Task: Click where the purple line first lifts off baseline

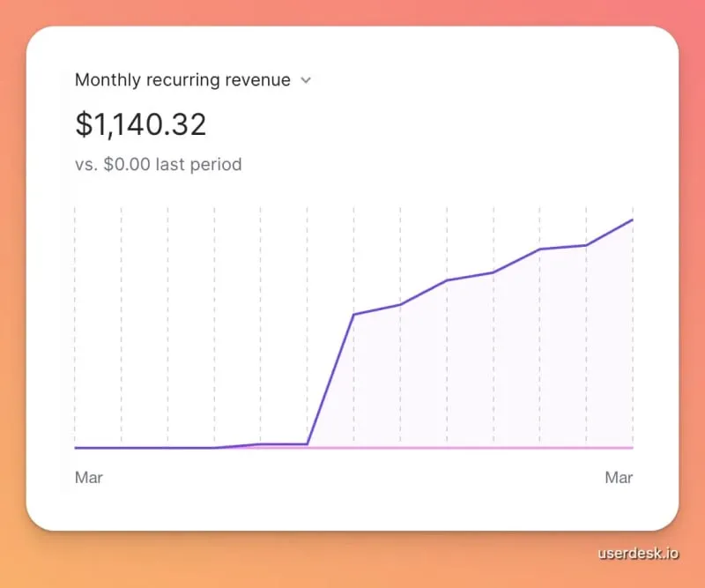Action: coord(215,448)
